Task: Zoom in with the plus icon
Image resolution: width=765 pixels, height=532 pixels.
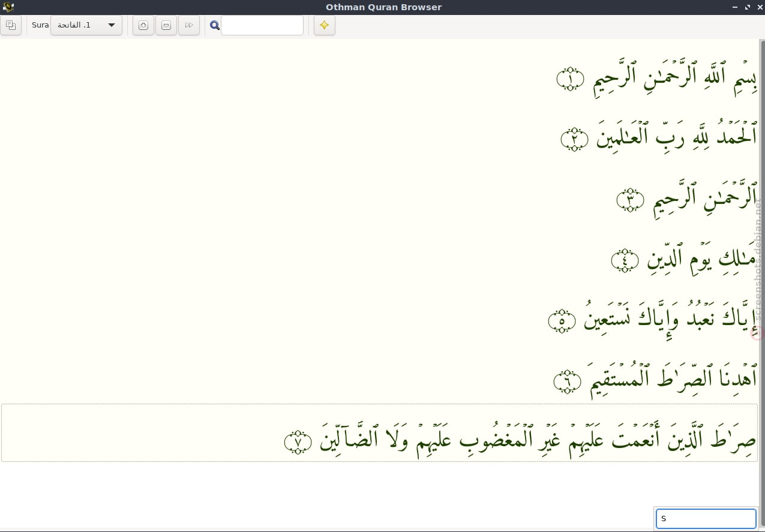Action: (143, 25)
